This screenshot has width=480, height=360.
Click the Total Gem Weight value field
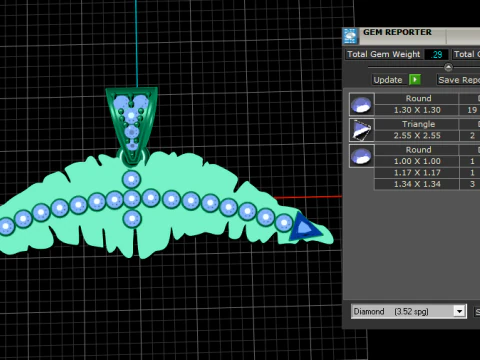coord(436,54)
